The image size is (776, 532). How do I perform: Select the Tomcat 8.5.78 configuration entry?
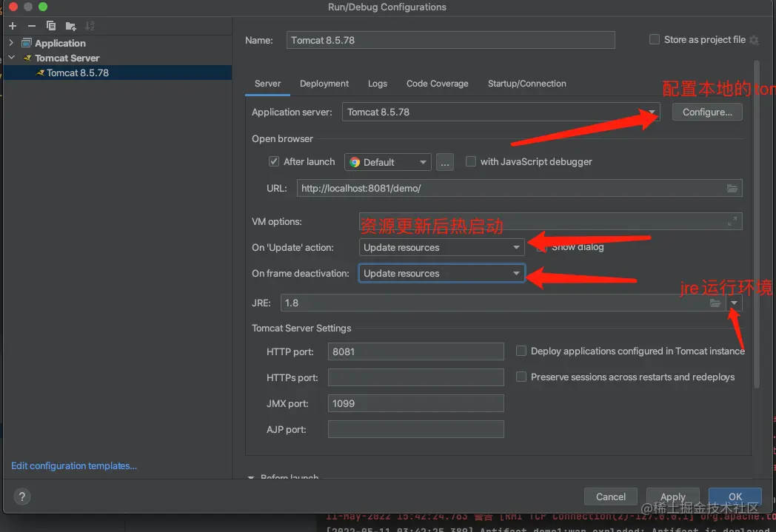(x=117, y=73)
